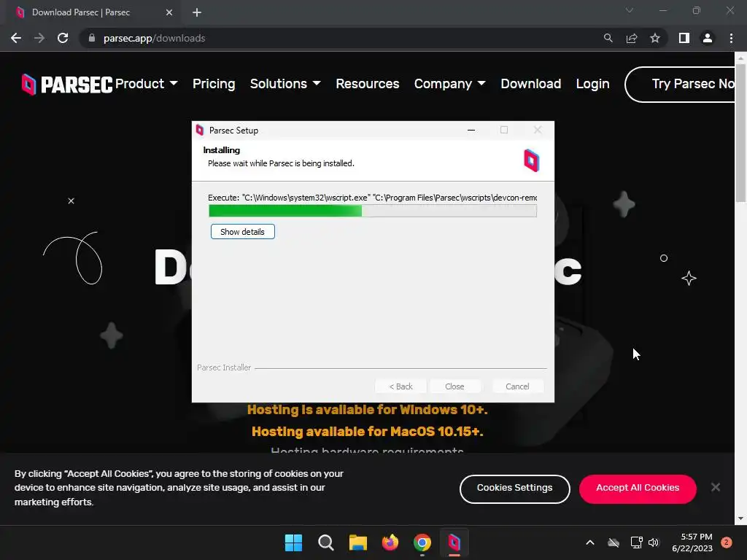Viewport: 747px width, 560px height.
Task: Click the OneDrive cloud tray icon
Action: [x=614, y=542]
